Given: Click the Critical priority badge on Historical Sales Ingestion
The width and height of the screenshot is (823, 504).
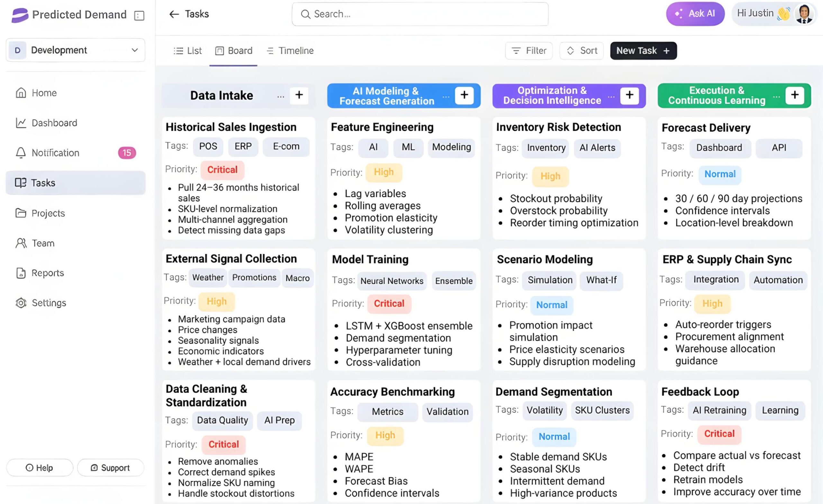Looking at the screenshot, I should [x=222, y=170].
